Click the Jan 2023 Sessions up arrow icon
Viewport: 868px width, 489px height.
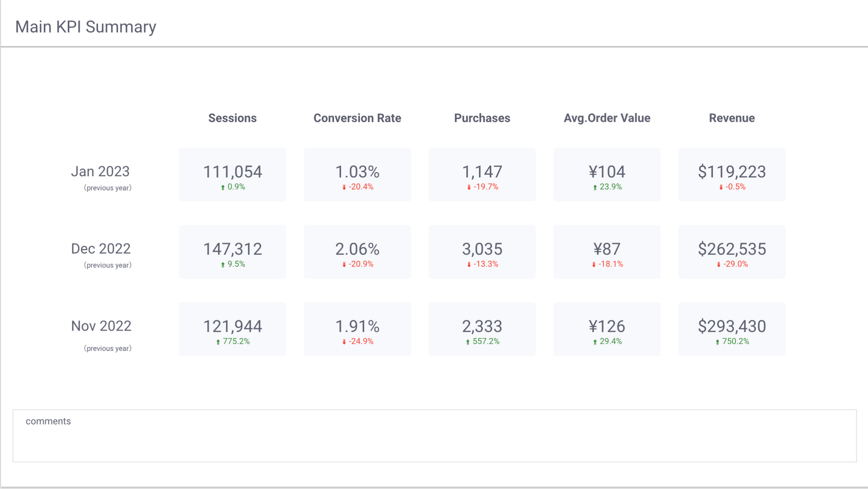pyautogui.click(x=223, y=188)
